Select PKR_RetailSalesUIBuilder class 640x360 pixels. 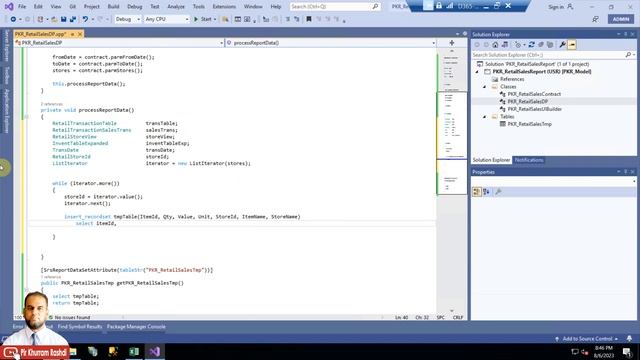[534, 109]
